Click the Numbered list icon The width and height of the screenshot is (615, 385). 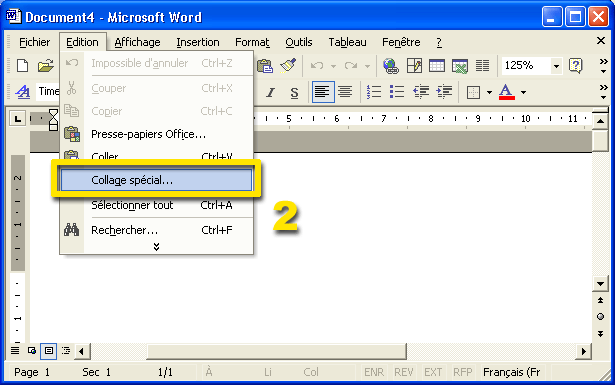tap(374, 92)
